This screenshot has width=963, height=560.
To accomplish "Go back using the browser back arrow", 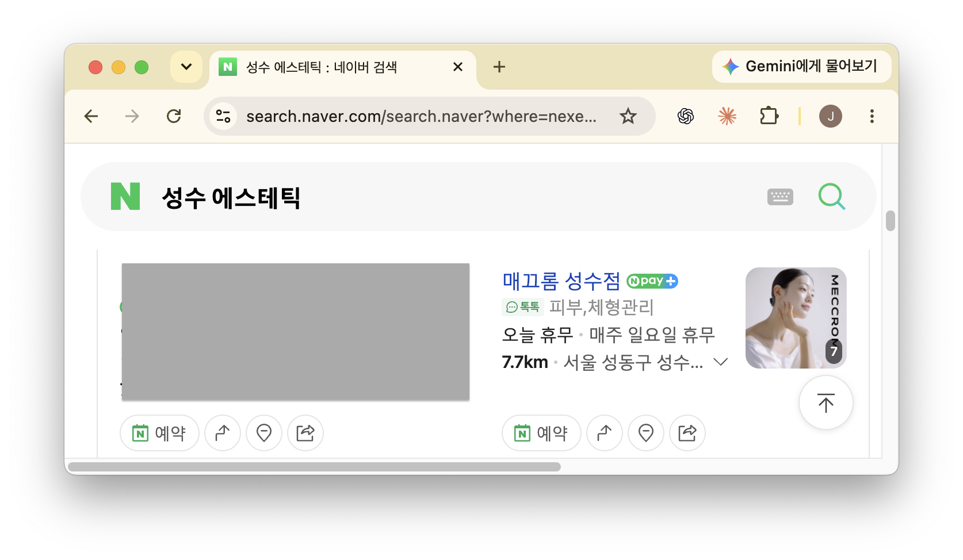I will click(91, 116).
